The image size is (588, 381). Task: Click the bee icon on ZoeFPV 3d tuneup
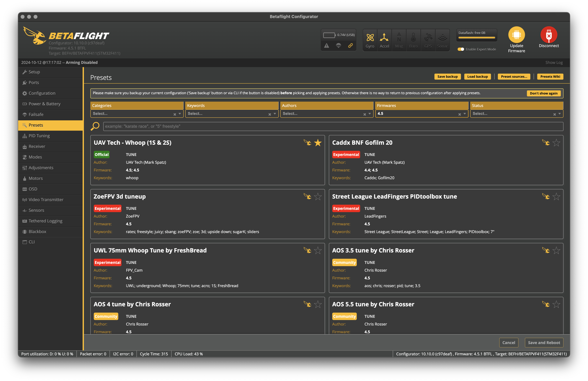point(307,196)
